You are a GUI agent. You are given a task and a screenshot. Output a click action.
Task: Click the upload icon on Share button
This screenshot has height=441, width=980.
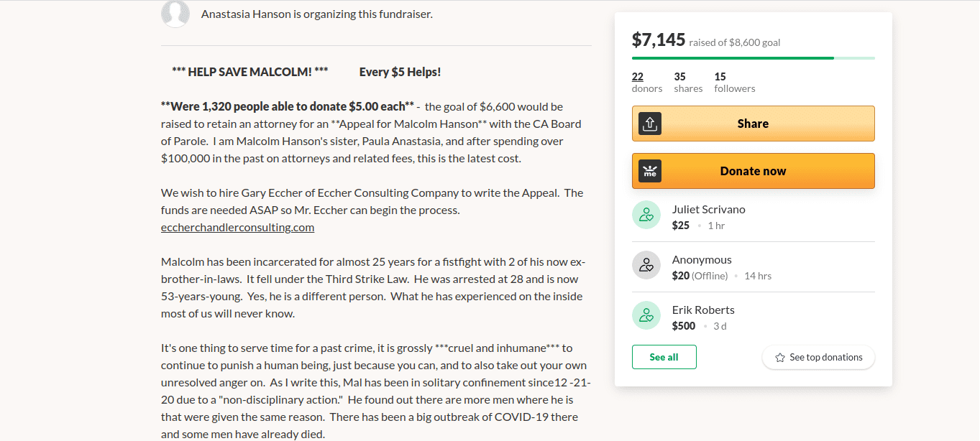point(649,124)
